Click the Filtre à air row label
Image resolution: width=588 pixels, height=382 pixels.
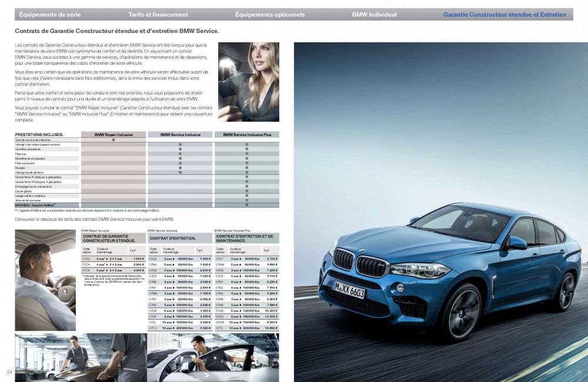21,154
